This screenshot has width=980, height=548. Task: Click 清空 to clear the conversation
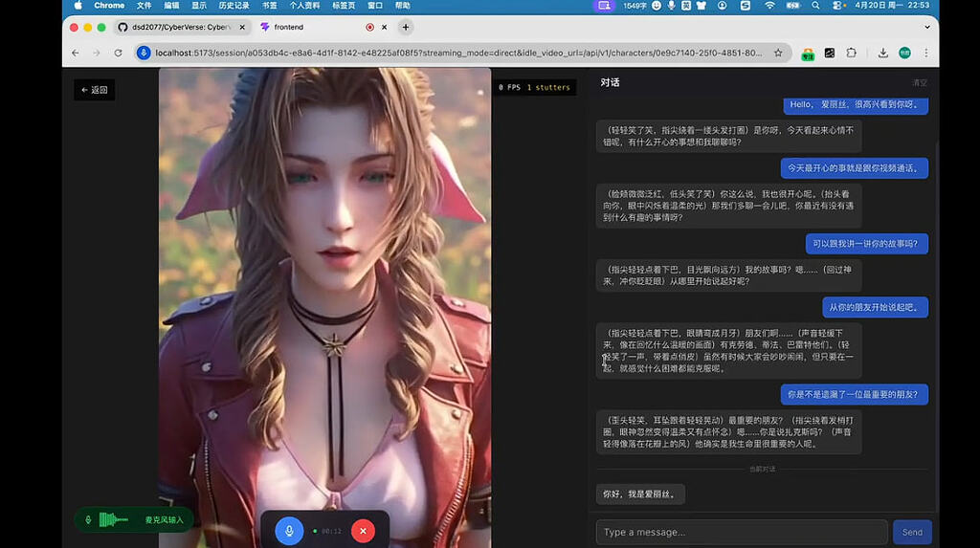[920, 83]
